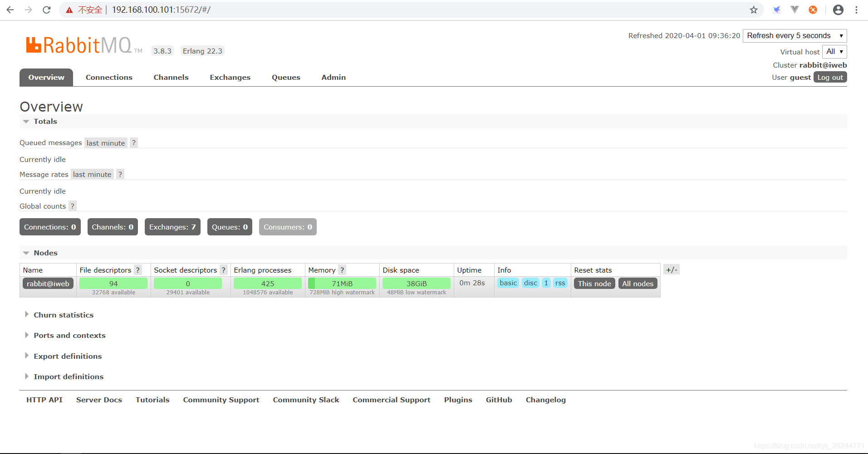Open the browser three-dot menu

[x=856, y=10]
